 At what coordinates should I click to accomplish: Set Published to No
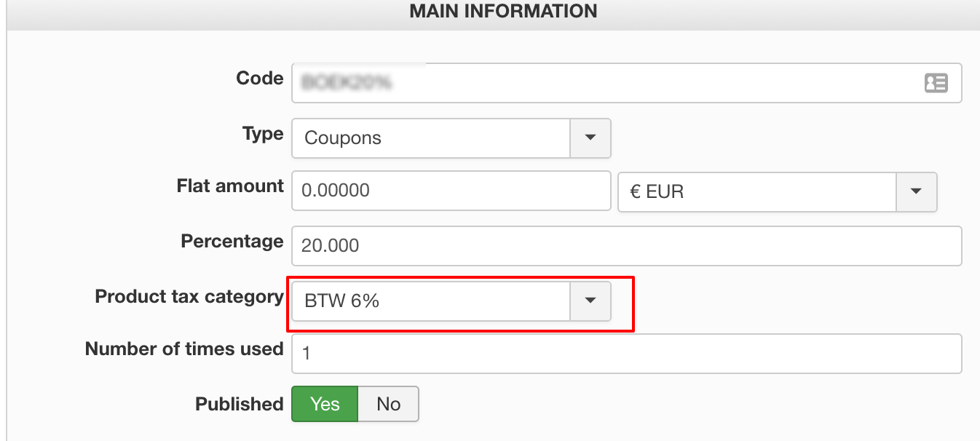[x=389, y=404]
